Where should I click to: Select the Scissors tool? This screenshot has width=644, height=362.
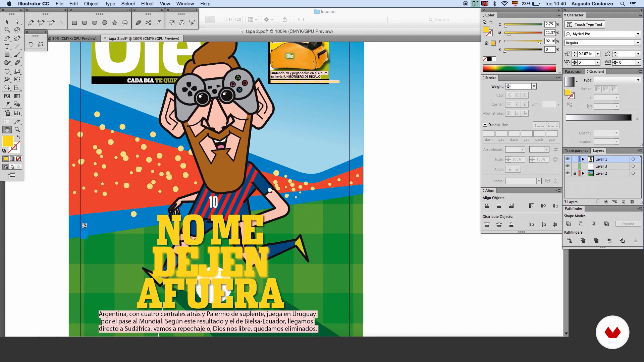pos(148,23)
